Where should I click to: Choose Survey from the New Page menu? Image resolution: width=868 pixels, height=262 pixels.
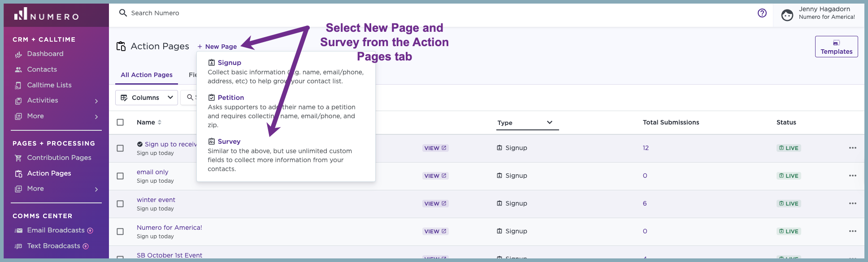[229, 142]
